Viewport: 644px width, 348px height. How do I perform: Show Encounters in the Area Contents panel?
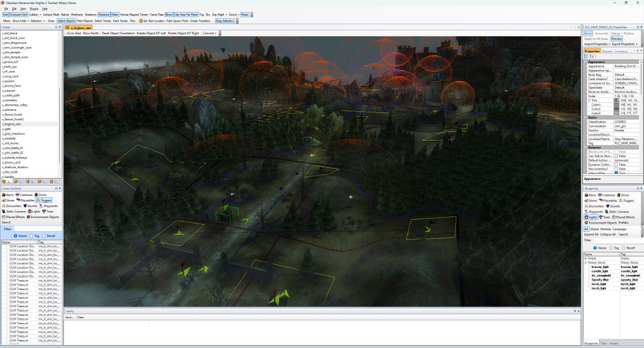11,206
